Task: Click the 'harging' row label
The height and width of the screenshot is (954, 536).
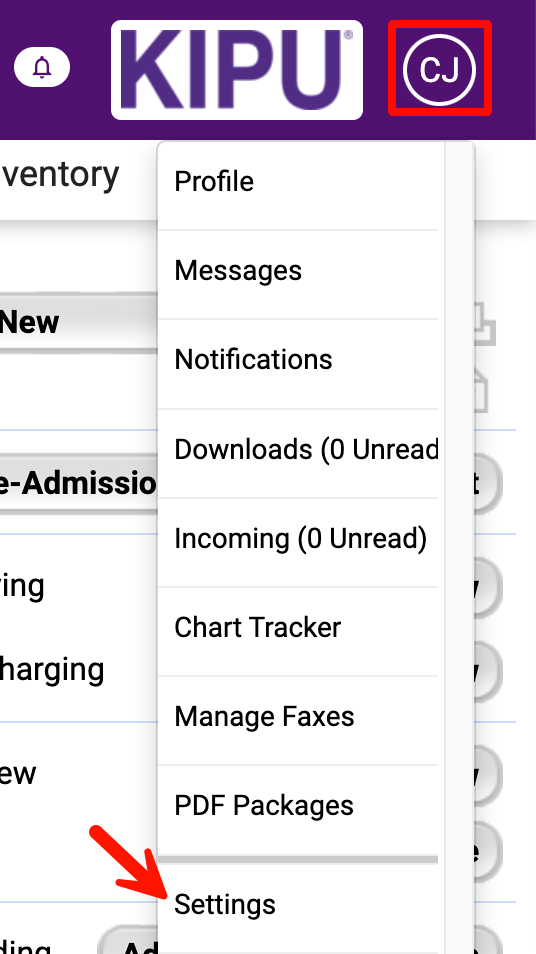Action: [x=52, y=670]
